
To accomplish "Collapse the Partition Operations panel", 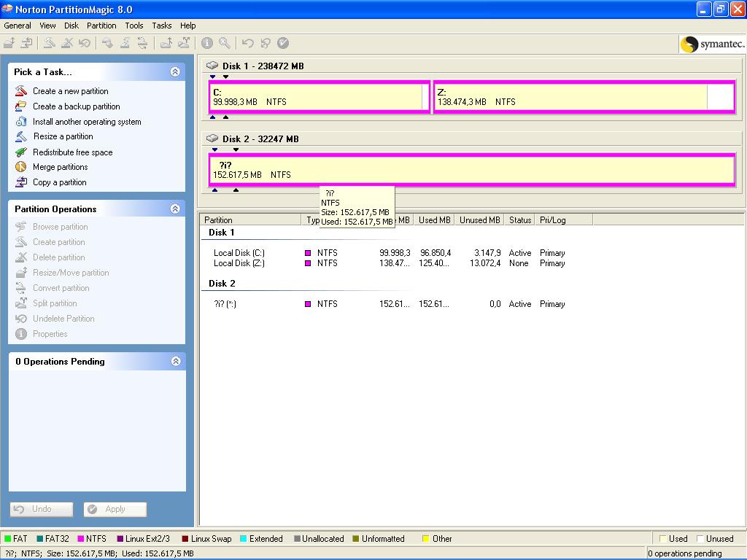I will click(x=175, y=209).
